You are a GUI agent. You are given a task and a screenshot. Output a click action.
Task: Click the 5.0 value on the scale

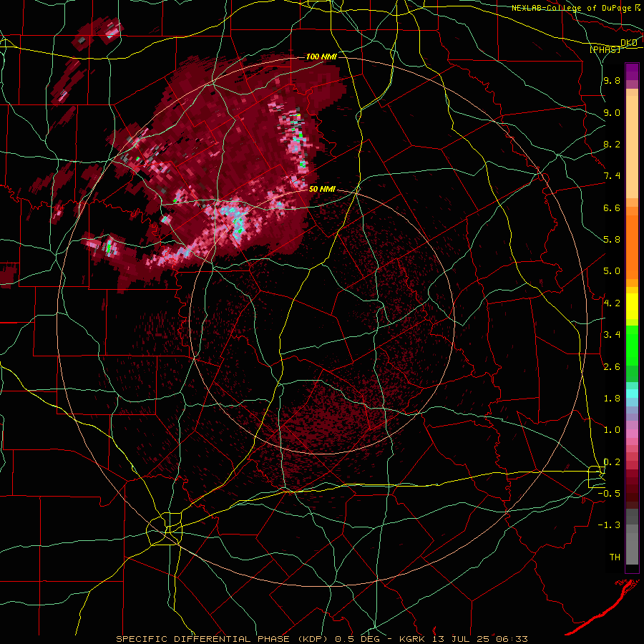tap(612, 271)
